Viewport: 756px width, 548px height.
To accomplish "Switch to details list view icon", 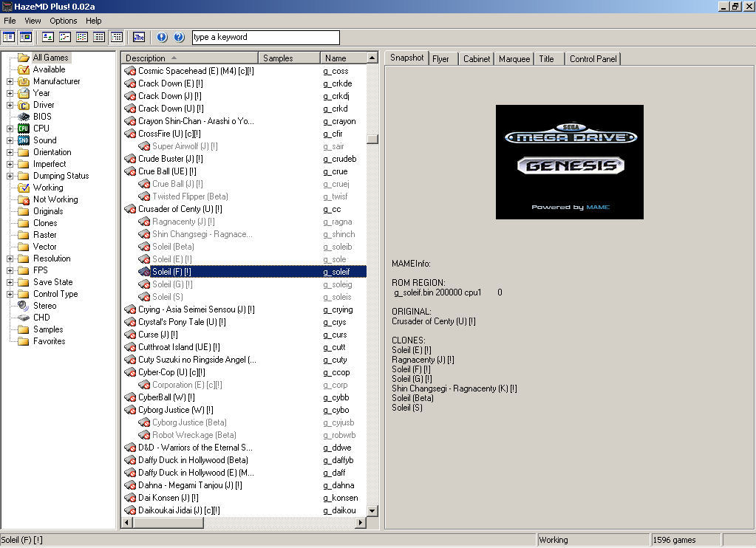I will [x=99, y=37].
